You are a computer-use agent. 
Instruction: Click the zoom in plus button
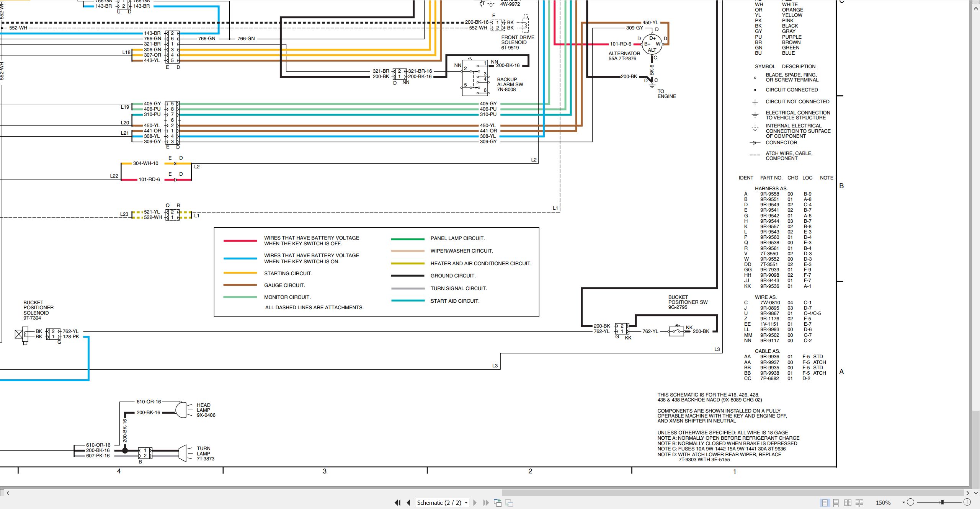coord(967,502)
